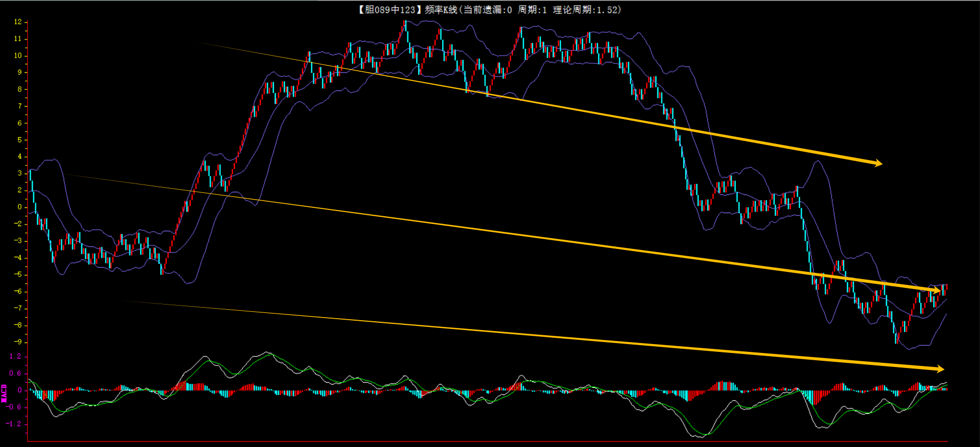The height and width of the screenshot is (447, 980).
Task: Click the y-axis label 9
Action: tap(20, 72)
